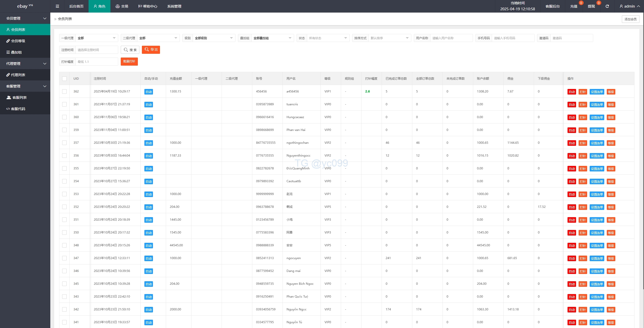The image size is (644, 328).
Task: Click 添加会员 button
Action: point(630,19)
